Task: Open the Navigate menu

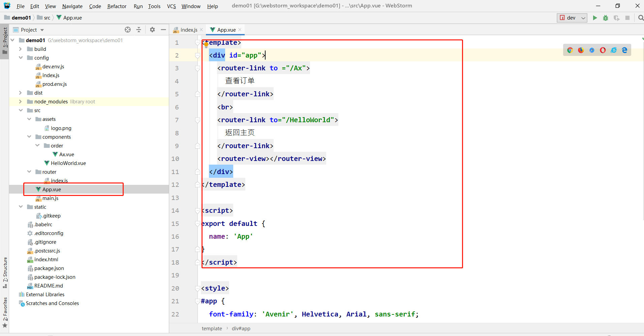Action: pos(72,6)
